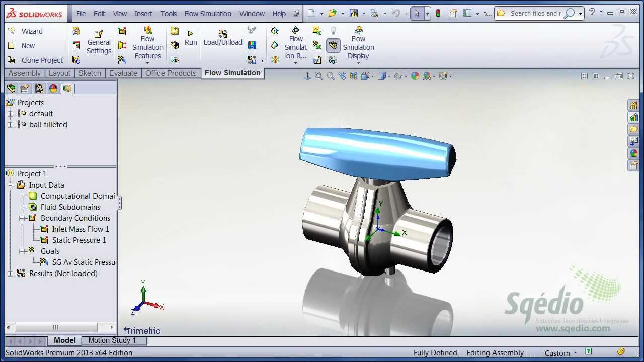The image size is (644, 362).
Task: Open the Tools menu
Action: coord(169,14)
